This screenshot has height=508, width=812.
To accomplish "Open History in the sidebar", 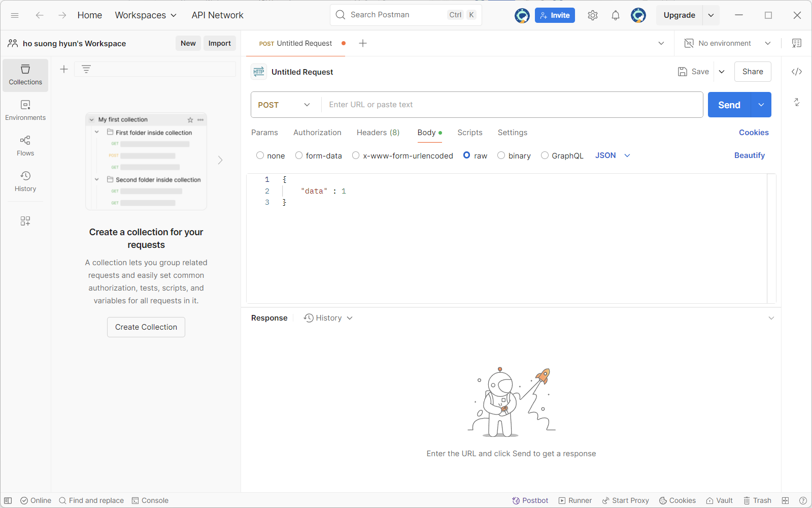I will (25, 182).
